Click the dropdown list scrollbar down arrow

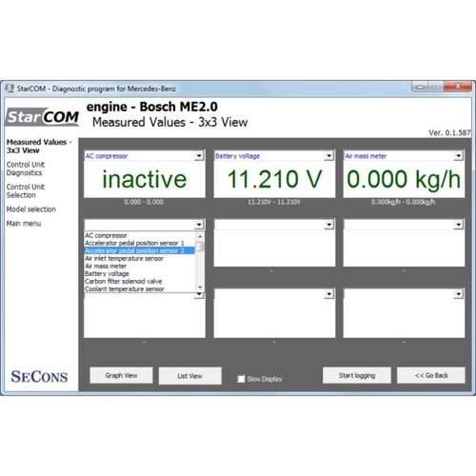pos(200,288)
